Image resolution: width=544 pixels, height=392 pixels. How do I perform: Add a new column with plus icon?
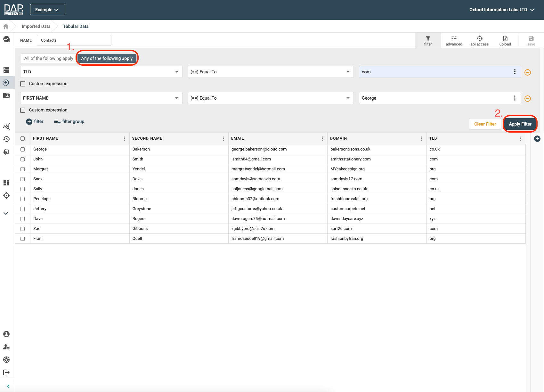click(x=537, y=139)
